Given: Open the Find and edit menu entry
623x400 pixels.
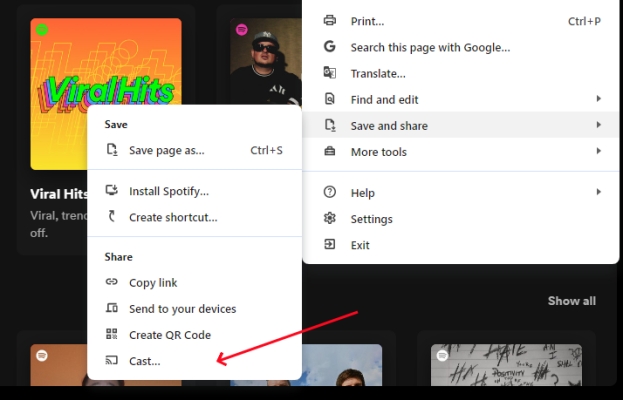Looking at the screenshot, I should pos(461,99).
